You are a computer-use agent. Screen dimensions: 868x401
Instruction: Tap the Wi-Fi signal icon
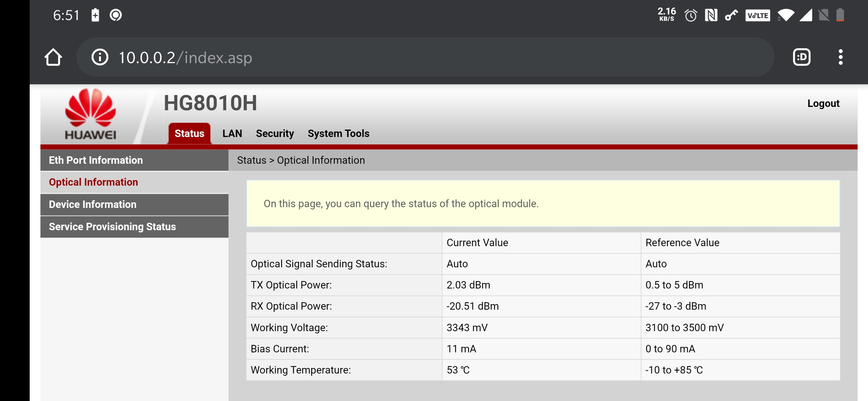786,16
